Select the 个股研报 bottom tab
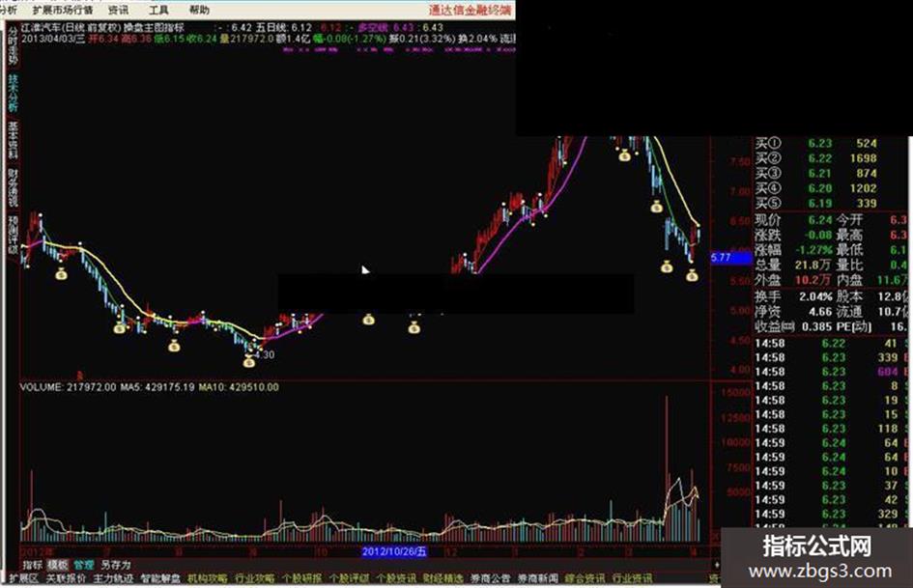Viewport: 913px width, 588px height. click(302, 578)
